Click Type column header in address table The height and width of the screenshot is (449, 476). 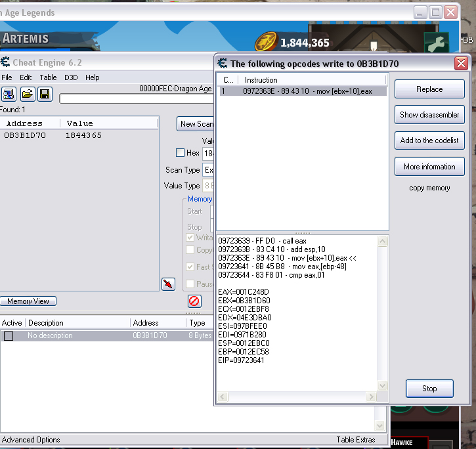click(x=200, y=323)
